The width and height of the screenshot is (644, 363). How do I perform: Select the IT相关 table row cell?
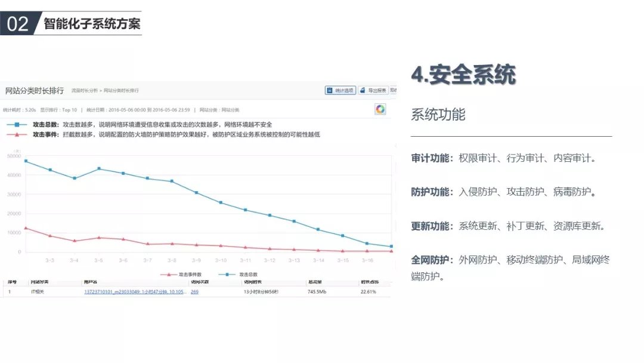click(38, 292)
